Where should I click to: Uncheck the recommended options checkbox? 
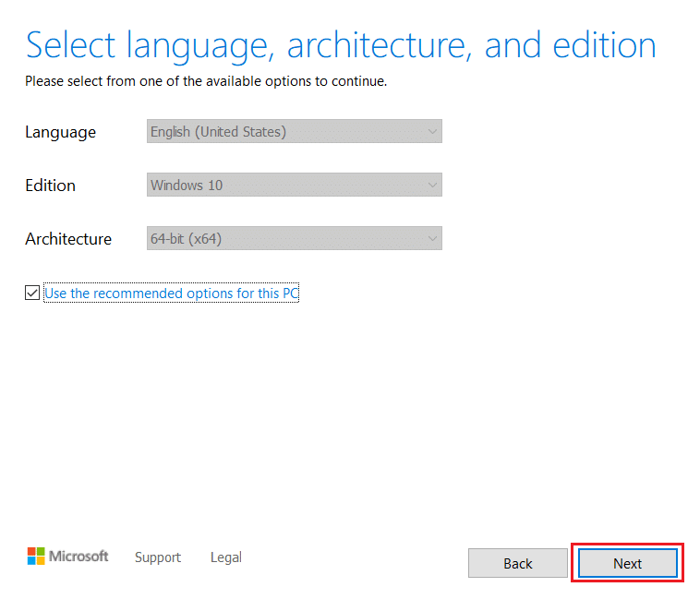point(32,293)
